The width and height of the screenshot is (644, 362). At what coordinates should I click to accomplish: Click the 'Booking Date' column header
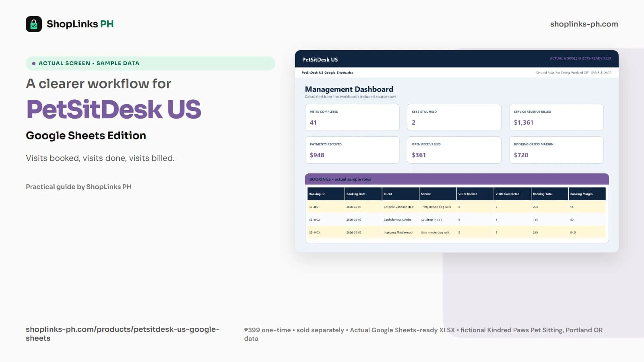(x=363, y=194)
